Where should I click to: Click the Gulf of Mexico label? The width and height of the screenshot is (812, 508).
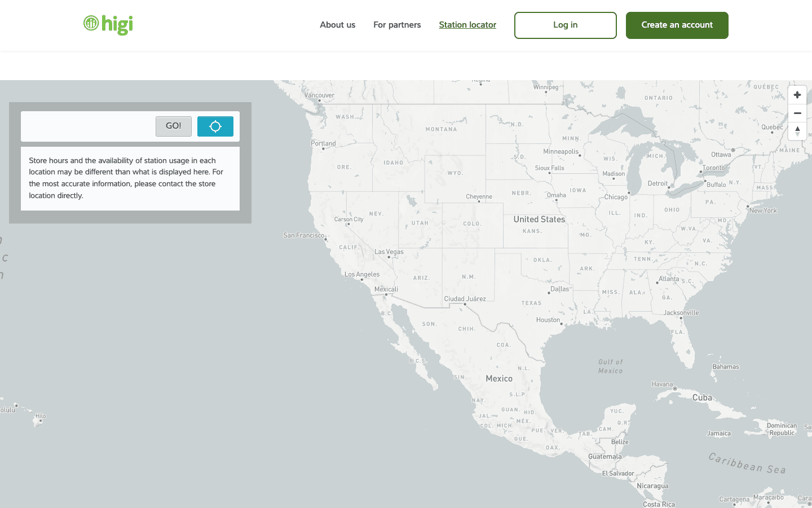[611, 366]
